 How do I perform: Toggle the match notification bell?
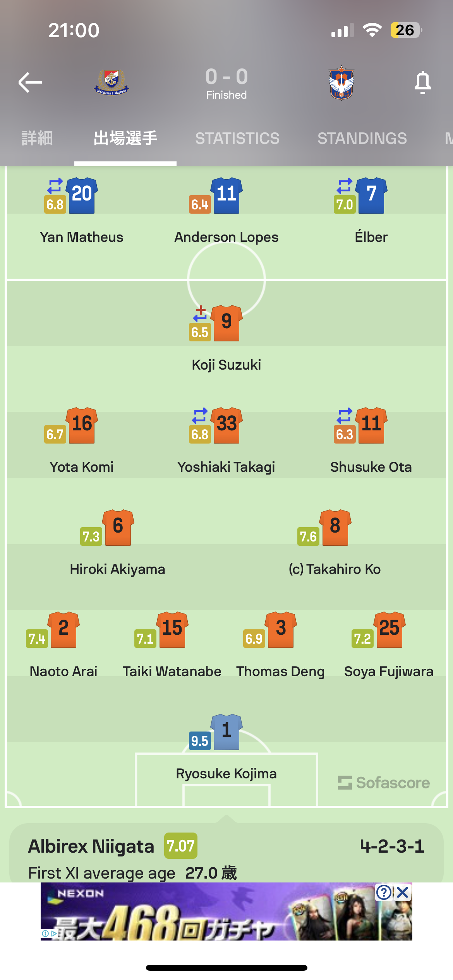422,82
